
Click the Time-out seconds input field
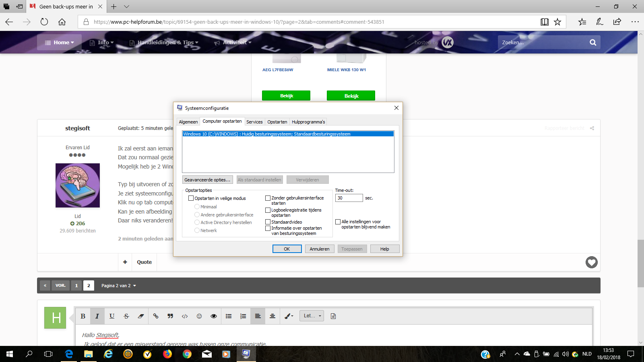tap(349, 198)
